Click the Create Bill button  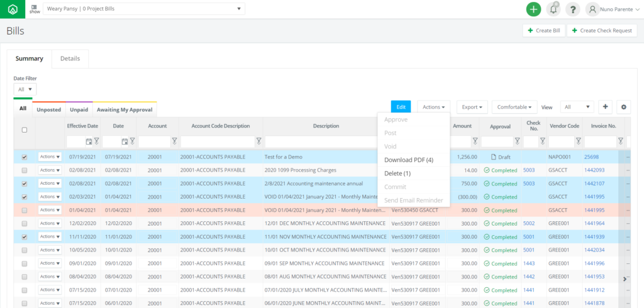tap(544, 30)
